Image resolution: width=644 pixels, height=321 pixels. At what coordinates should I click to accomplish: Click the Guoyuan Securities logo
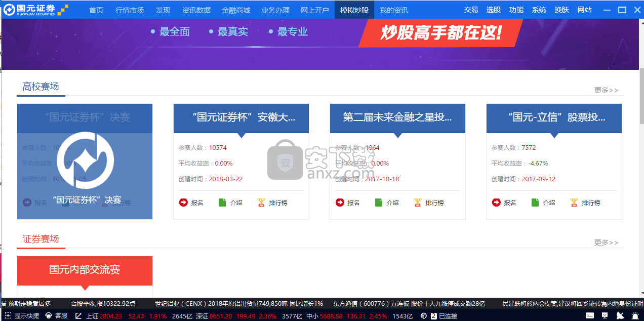[35, 9]
